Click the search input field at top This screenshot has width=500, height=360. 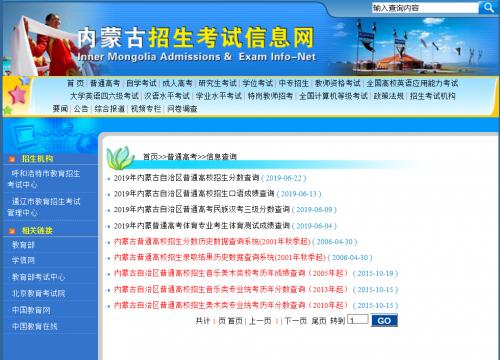pos(425,8)
